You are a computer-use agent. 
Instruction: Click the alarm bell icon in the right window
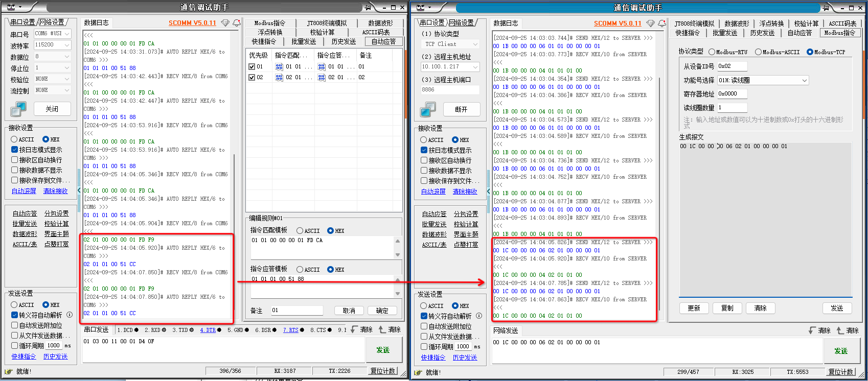pyautogui.click(x=662, y=23)
